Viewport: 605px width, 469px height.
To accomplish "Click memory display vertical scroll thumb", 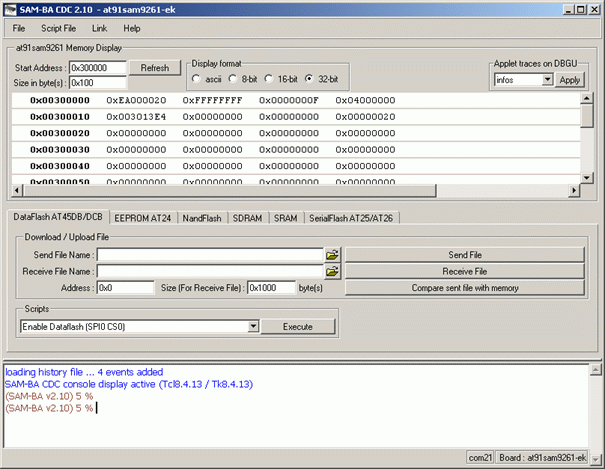I will point(586,115).
